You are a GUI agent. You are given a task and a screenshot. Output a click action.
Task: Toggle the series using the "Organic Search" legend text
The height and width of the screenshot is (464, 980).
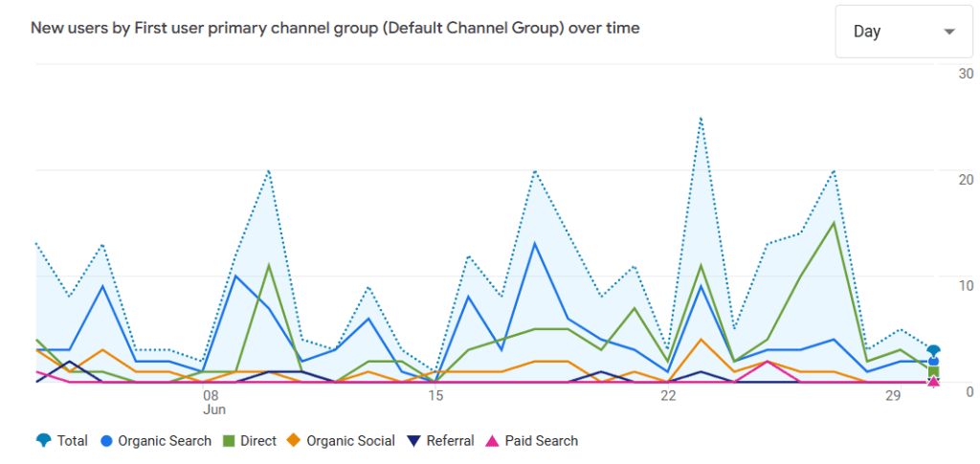click(x=165, y=441)
